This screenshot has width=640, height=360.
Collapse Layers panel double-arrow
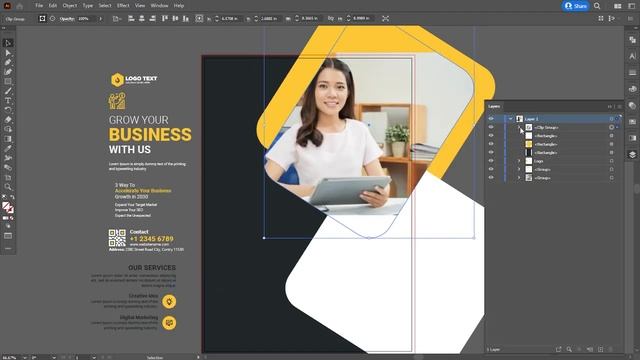pyautogui.click(x=610, y=107)
